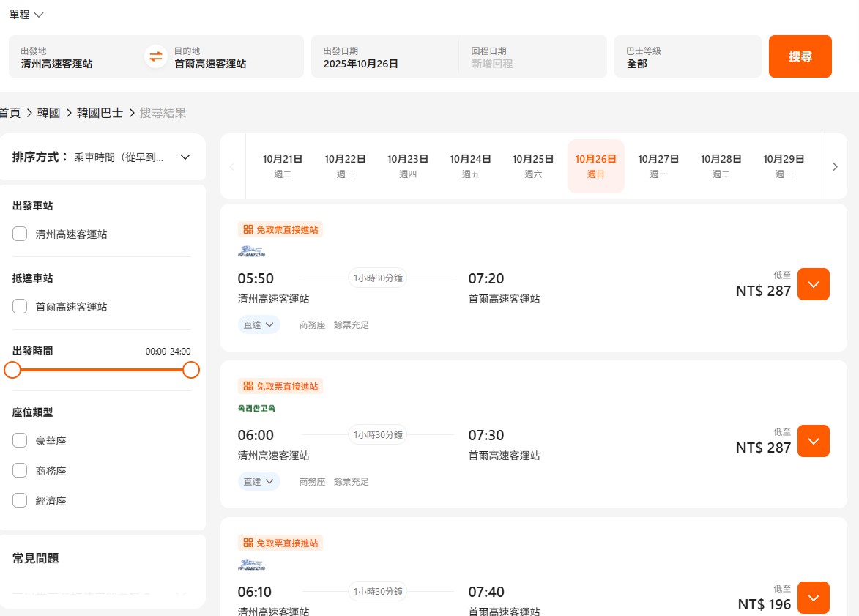Expand fare details for the 05:50 bus
This screenshot has height=616, width=859.
[x=813, y=284]
